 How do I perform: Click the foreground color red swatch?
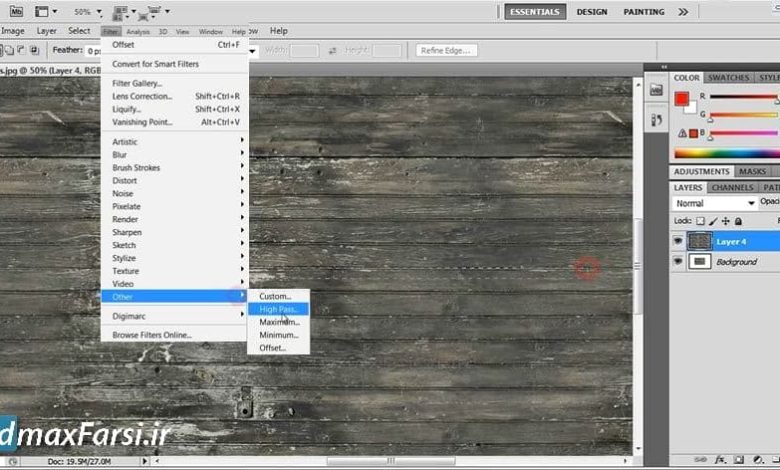(x=681, y=98)
